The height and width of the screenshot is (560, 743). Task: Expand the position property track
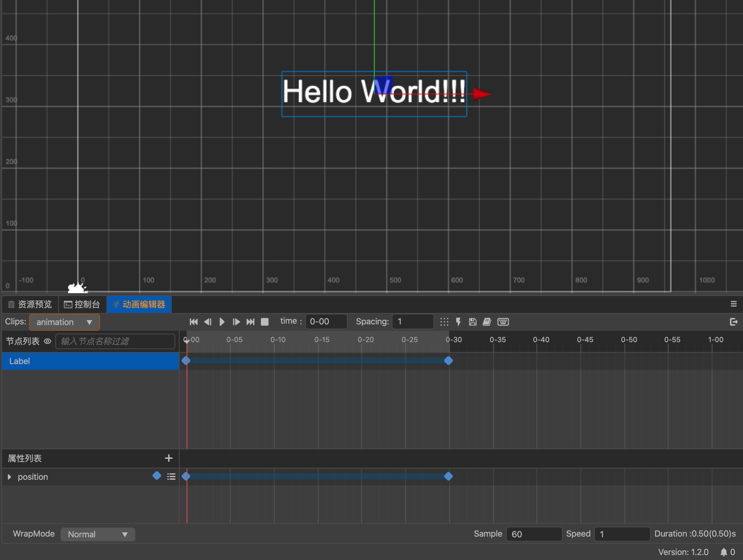point(10,477)
